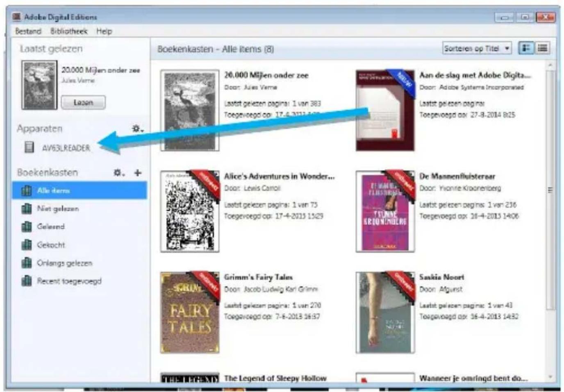This screenshot has height=392, width=564.
Task: Click the Laatst gelezen book cover thumbnail
Action: tap(39, 85)
